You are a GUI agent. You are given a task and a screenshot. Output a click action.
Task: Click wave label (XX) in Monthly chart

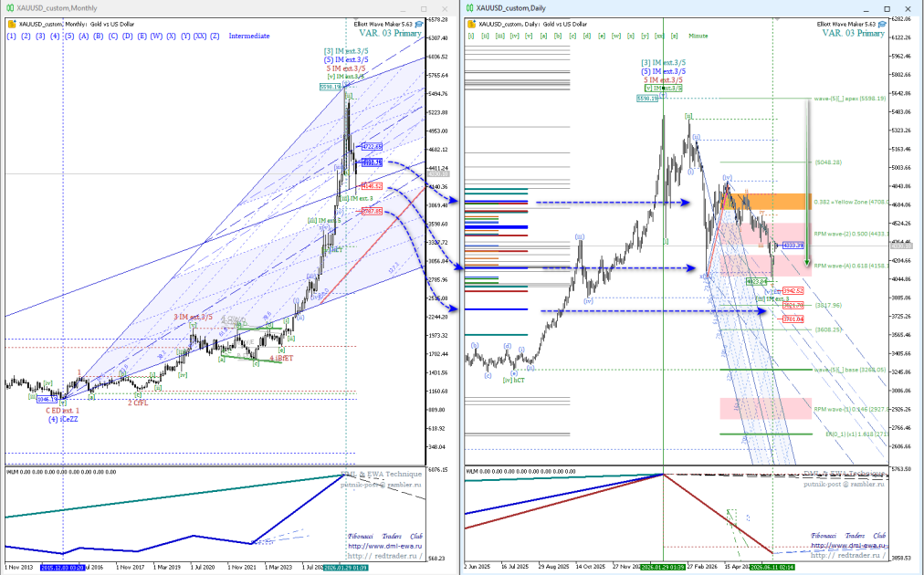pyautogui.click(x=200, y=36)
